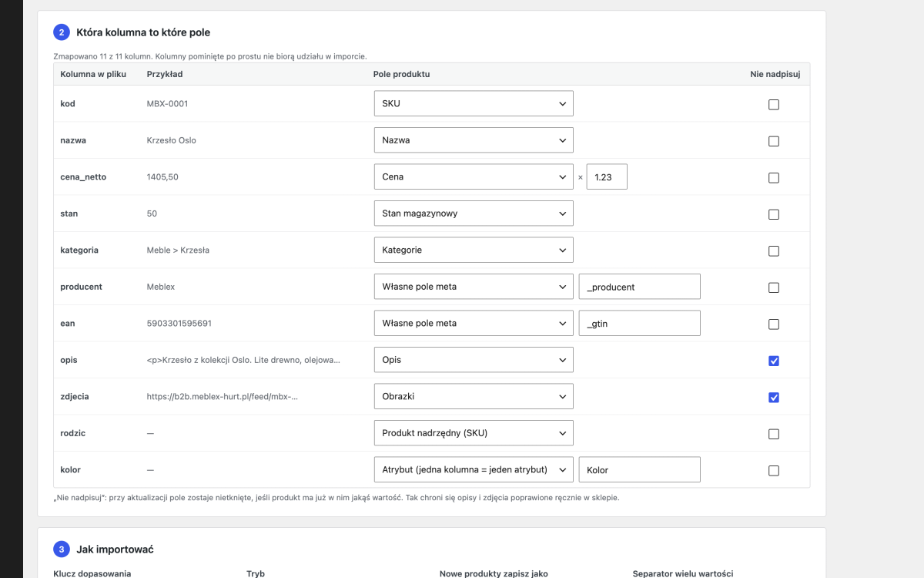The width and height of the screenshot is (924, 578).
Task: Click the example value MBX-0001
Action: pos(167,103)
